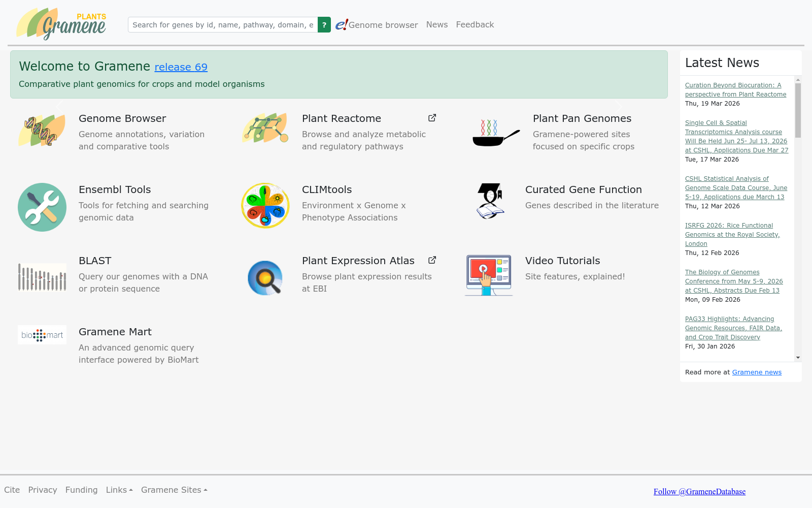This screenshot has height=508, width=812.
Task: Click the BLAST sequence bars icon
Action: (x=42, y=277)
